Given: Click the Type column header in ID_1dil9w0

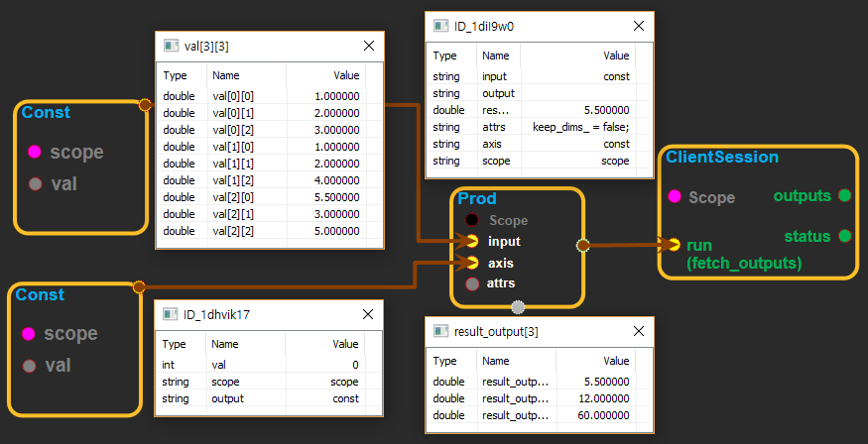Looking at the screenshot, I should pos(445,56).
